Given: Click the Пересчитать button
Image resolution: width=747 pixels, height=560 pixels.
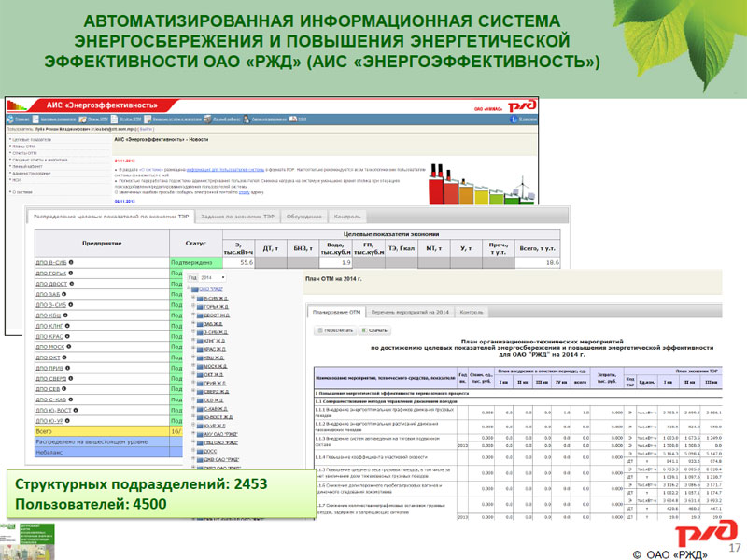Looking at the screenshot, I should click(335, 330).
